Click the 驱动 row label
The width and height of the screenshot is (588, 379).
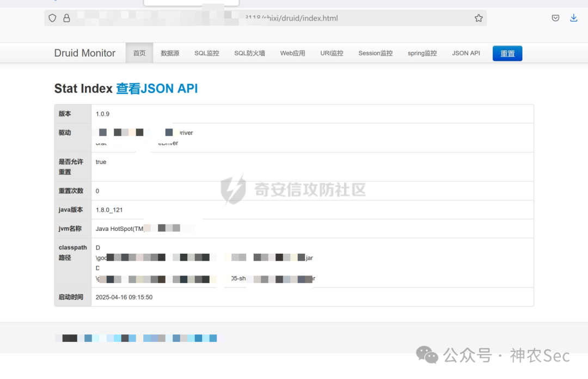coord(65,132)
